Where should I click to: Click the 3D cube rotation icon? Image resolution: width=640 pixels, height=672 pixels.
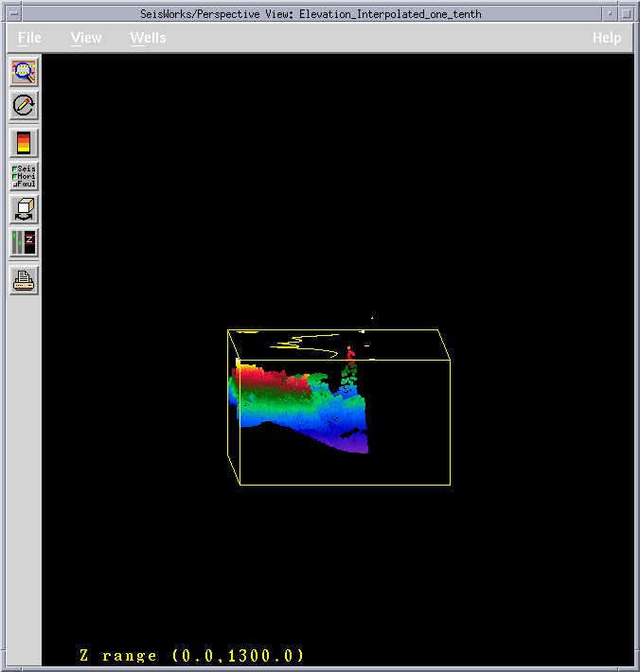(24, 209)
